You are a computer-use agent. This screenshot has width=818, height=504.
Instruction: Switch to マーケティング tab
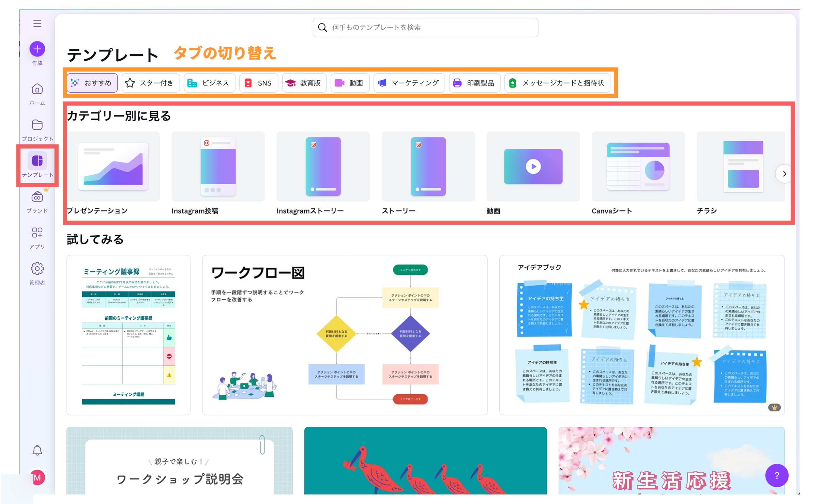coord(409,83)
